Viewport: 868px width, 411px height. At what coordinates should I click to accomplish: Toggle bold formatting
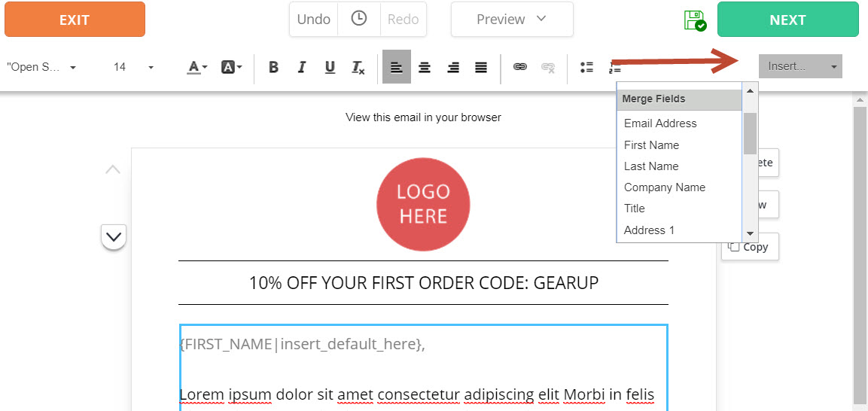273,68
